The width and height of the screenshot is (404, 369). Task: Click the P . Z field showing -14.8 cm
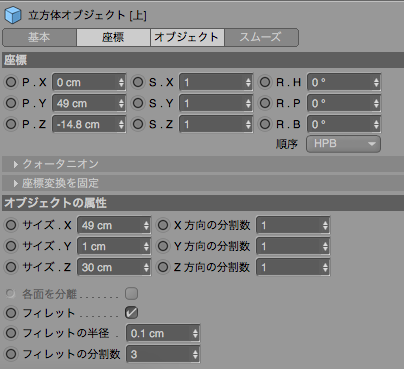coord(89,124)
